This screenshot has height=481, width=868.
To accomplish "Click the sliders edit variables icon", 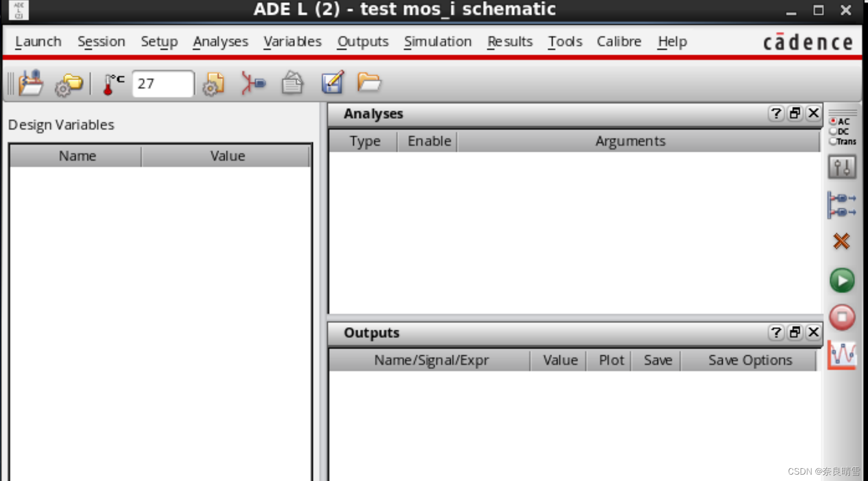I will 842,168.
